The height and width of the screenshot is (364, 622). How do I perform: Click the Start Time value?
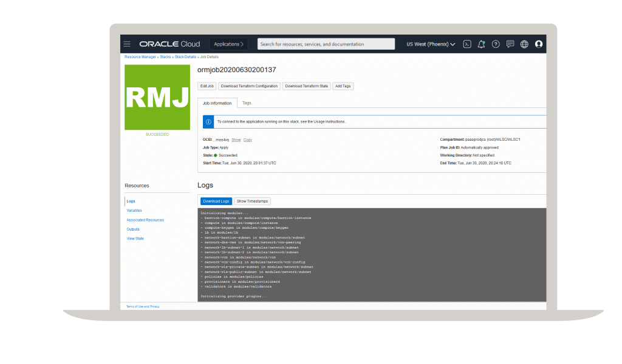click(249, 163)
